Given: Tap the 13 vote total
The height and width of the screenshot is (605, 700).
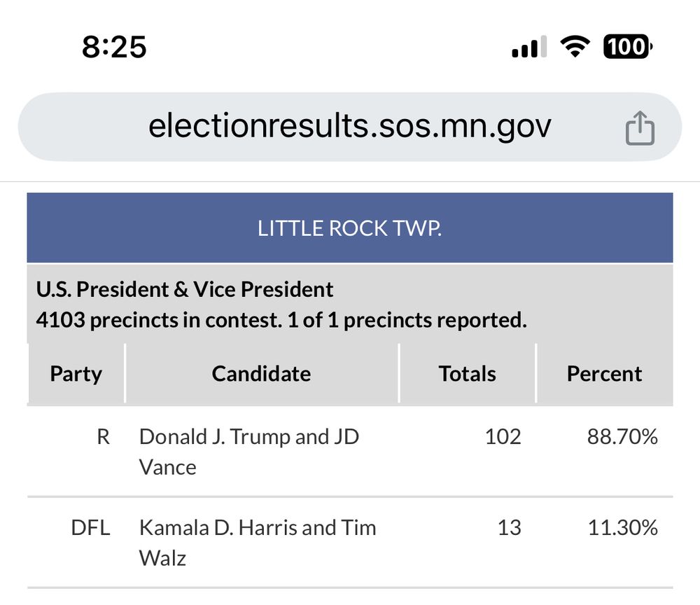Looking at the screenshot, I should click(509, 527).
